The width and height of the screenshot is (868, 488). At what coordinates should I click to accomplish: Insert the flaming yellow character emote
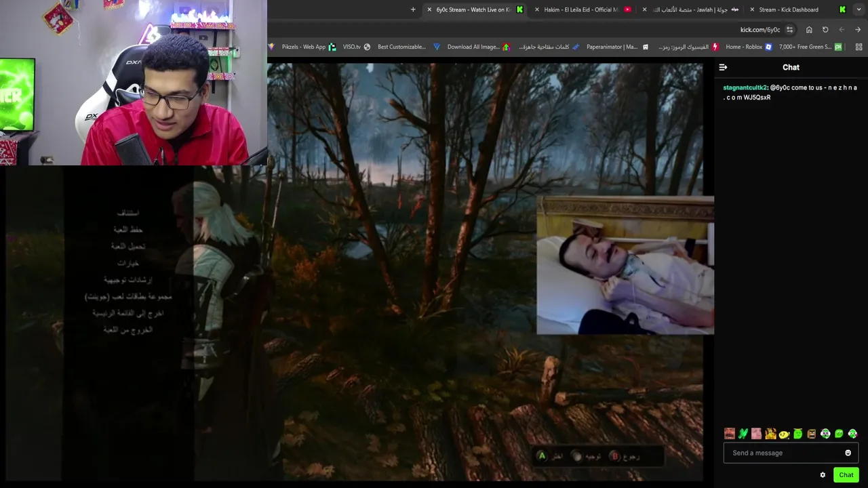click(770, 434)
